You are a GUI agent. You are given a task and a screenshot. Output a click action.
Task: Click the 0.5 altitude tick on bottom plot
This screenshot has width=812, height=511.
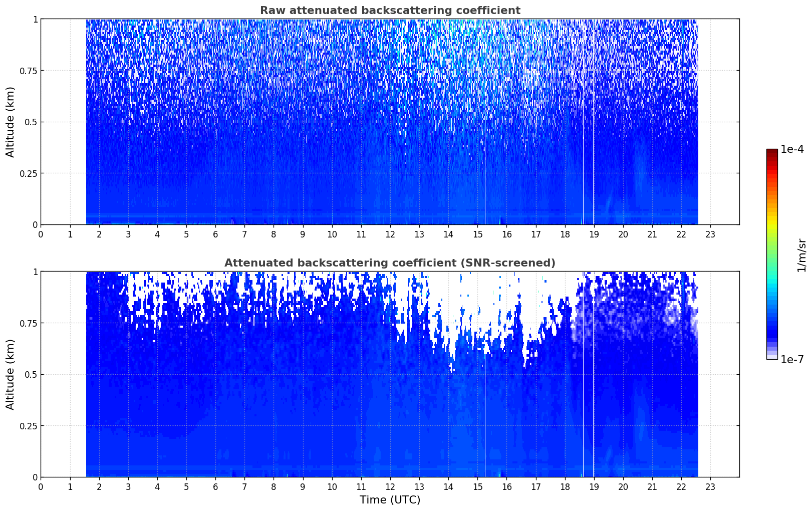point(32,375)
